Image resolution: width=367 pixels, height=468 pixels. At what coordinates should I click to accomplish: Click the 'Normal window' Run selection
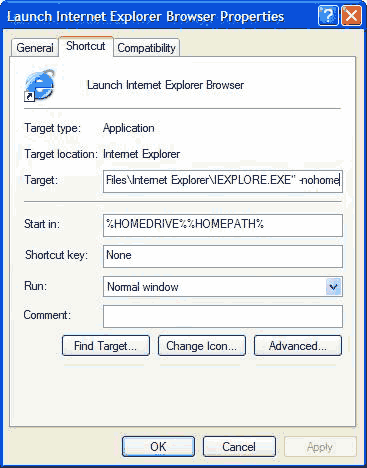(143, 287)
